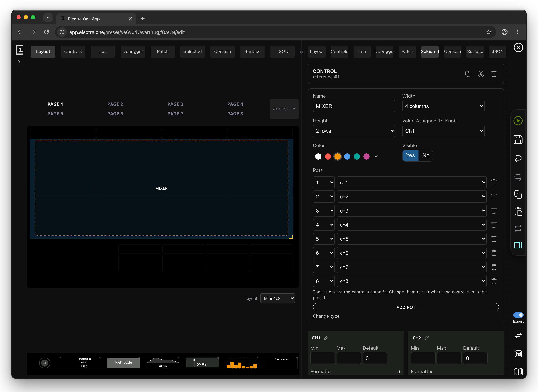Toggle the Expert mode switch

[518, 315]
